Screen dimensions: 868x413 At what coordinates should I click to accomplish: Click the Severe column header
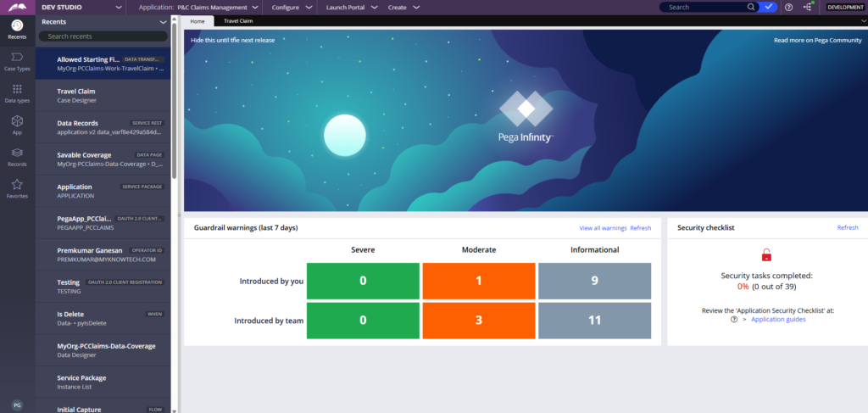(x=363, y=249)
